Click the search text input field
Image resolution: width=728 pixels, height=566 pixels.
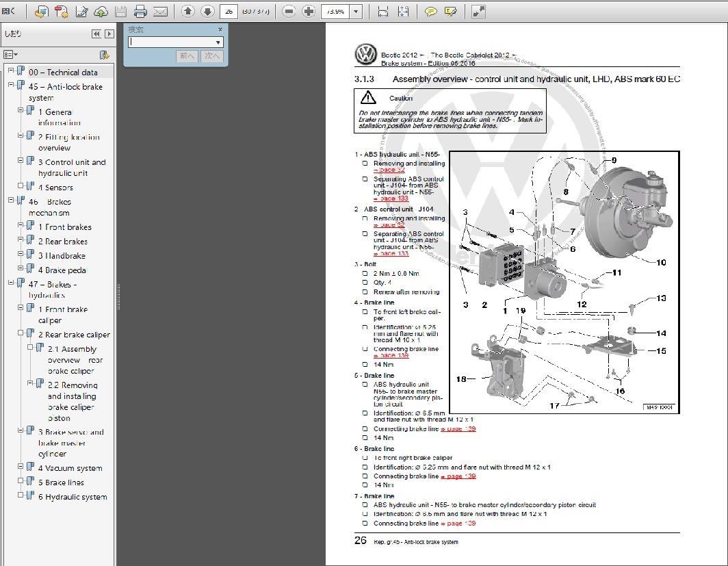click(x=171, y=42)
